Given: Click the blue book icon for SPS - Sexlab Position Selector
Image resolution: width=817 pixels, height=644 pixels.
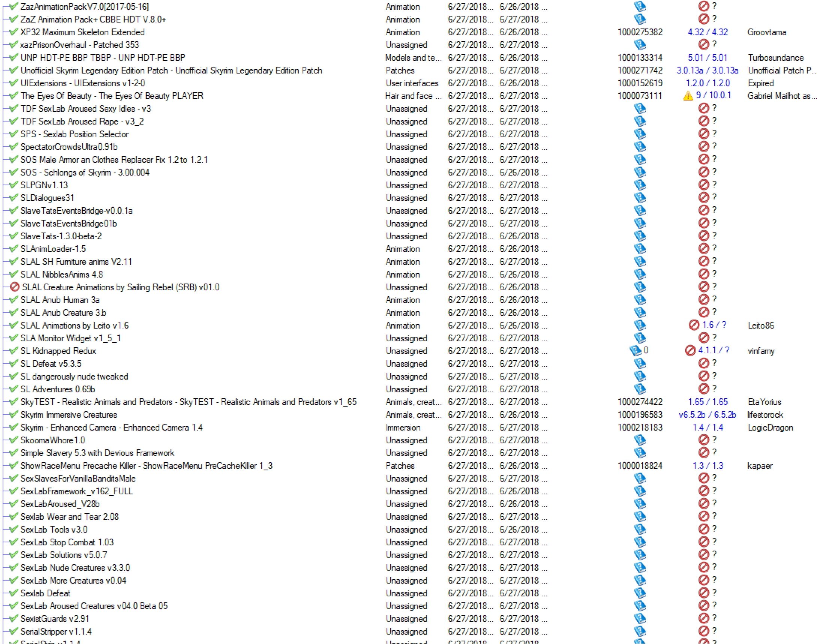Looking at the screenshot, I should pyautogui.click(x=640, y=134).
